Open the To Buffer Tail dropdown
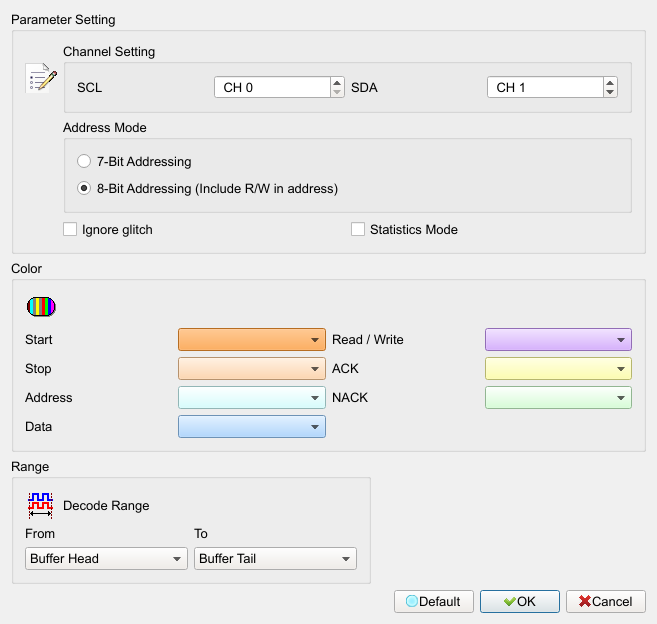Viewport: 657px width, 624px height. coord(275,558)
